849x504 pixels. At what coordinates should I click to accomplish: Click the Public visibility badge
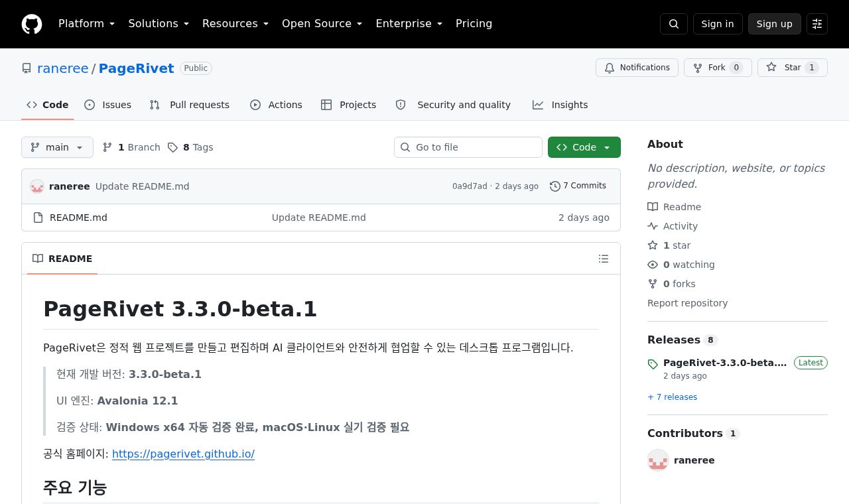click(x=196, y=68)
